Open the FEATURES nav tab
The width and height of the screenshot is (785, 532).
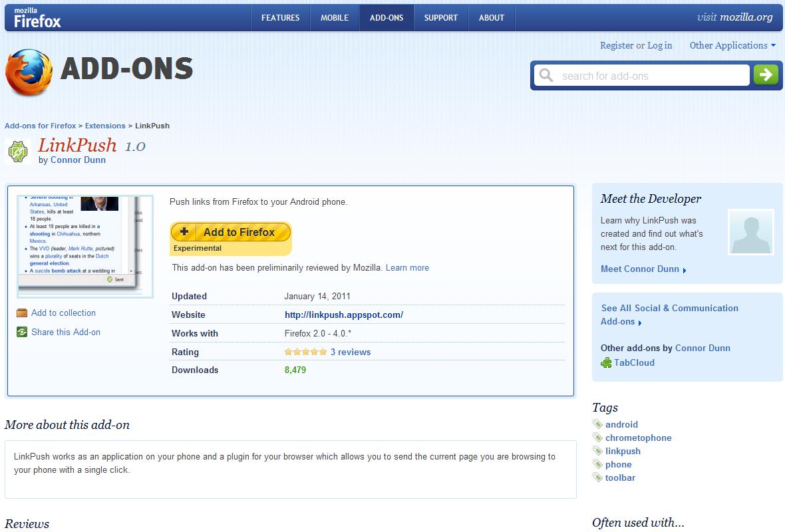280,17
